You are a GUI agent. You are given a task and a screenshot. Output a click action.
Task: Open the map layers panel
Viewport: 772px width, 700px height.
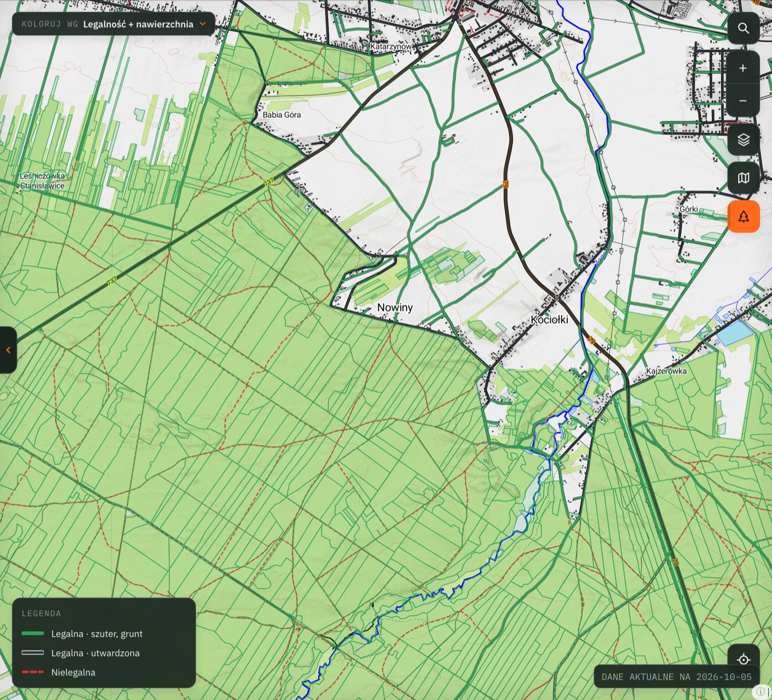point(743,139)
